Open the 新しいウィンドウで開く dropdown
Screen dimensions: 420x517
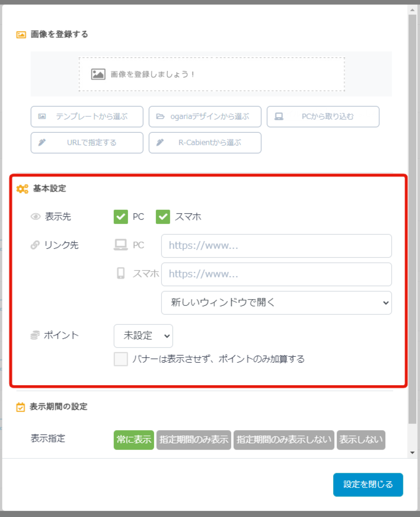coord(276,303)
